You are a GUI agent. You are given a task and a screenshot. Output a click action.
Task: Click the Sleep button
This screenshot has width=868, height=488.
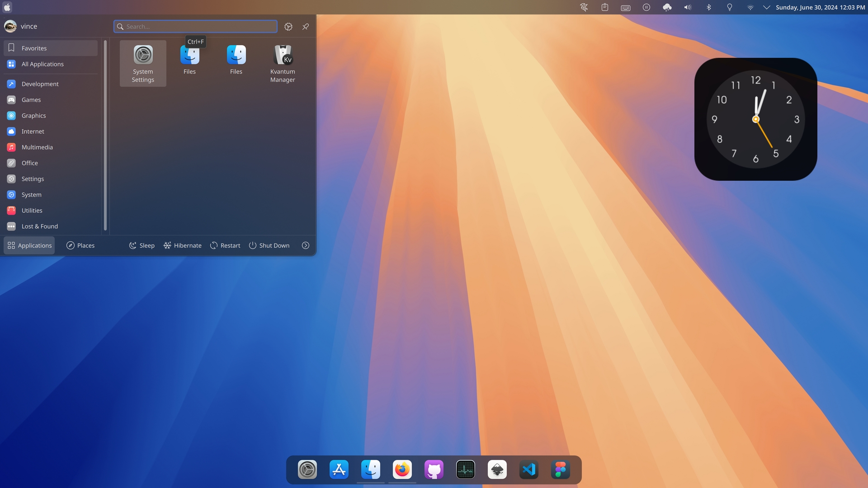click(x=142, y=245)
